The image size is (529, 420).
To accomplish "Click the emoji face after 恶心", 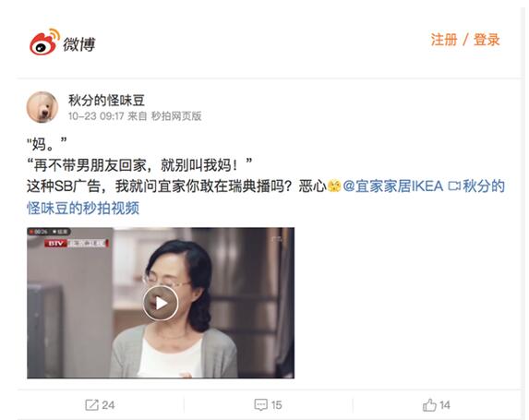I will point(334,186).
